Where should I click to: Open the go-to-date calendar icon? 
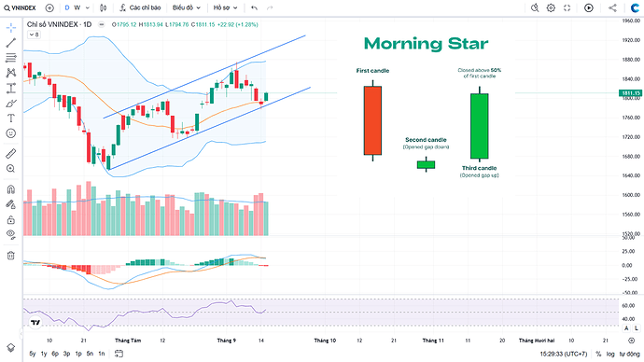click(119, 354)
